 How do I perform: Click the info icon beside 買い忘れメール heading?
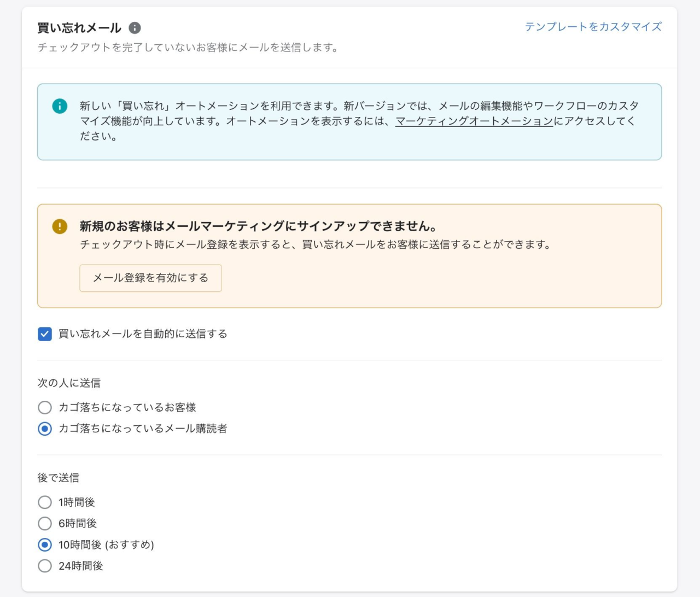[x=135, y=28]
